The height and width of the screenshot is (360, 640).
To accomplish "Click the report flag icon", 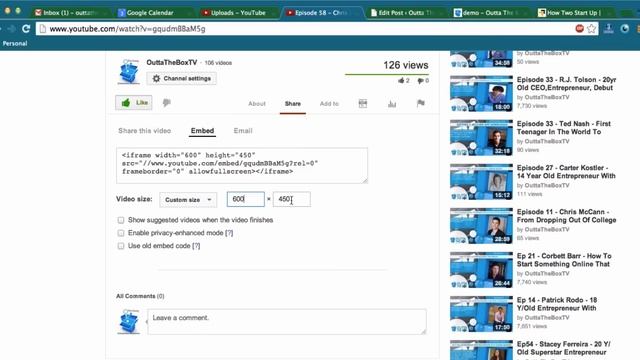I will [421, 103].
